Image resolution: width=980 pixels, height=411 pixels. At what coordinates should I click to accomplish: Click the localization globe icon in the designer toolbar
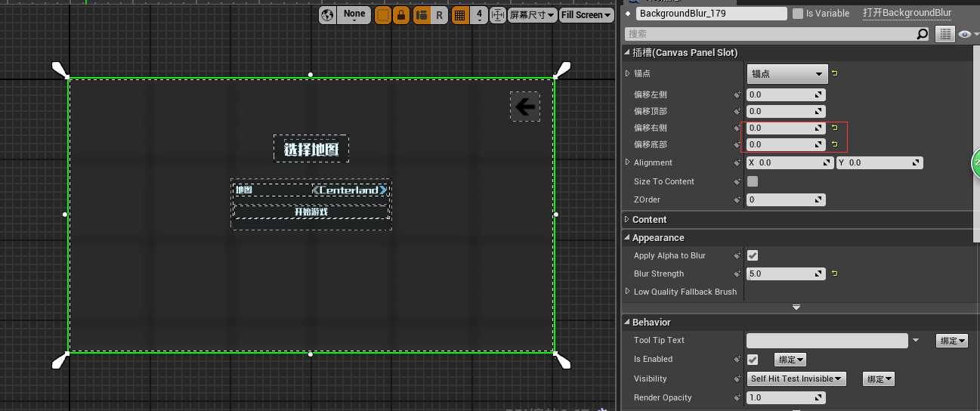pyautogui.click(x=328, y=15)
